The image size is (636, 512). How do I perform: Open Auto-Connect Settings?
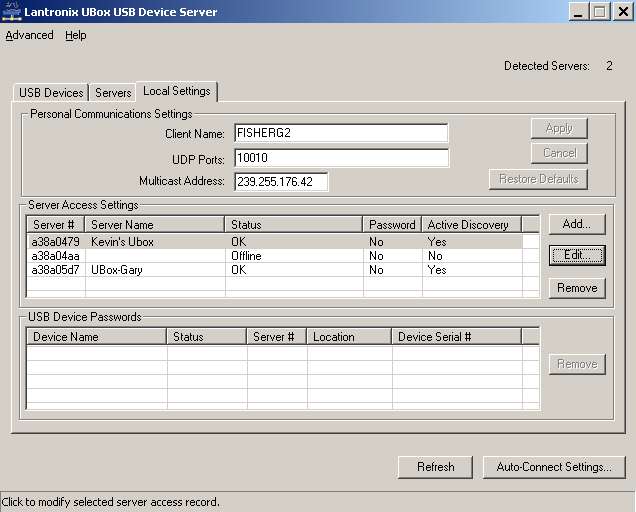coord(554,467)
